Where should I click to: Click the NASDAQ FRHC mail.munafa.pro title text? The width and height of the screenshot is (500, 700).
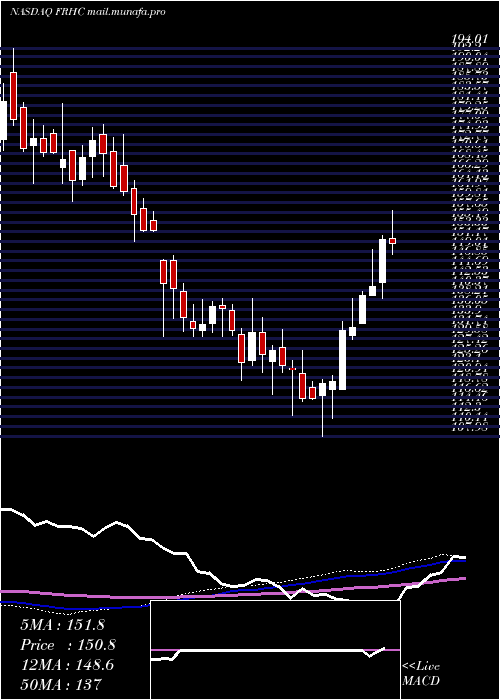[x=88, y=12]
